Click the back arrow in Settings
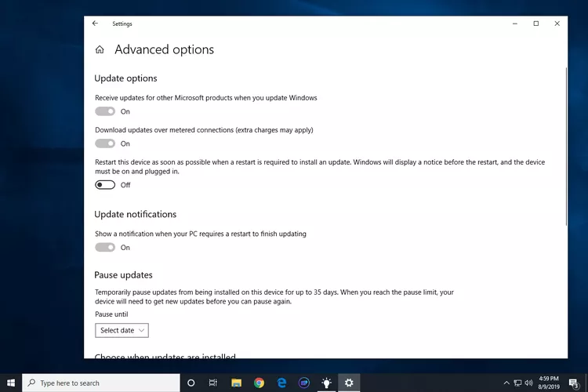 pos(95,24)
